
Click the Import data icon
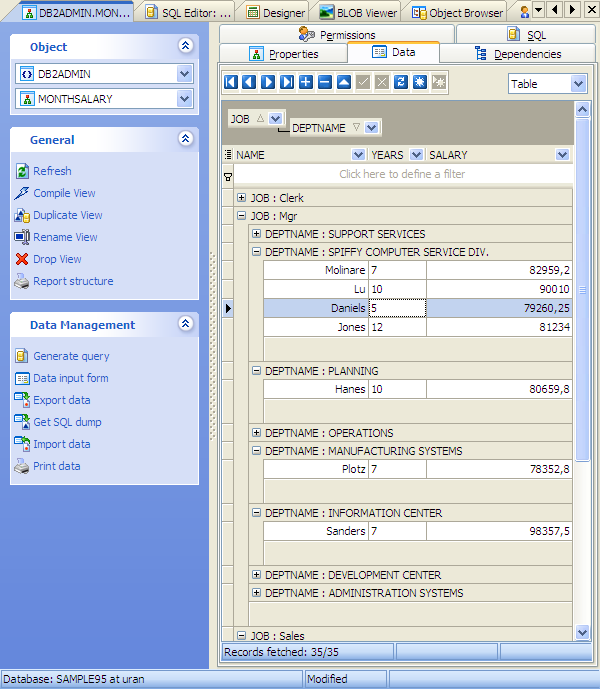click(22, 444)
